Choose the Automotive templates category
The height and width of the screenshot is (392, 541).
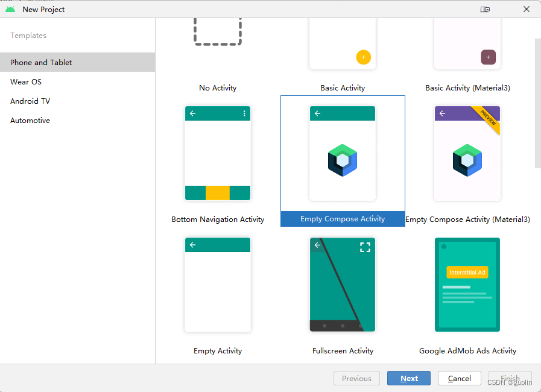pyautogui.click(x=77, y=121)
